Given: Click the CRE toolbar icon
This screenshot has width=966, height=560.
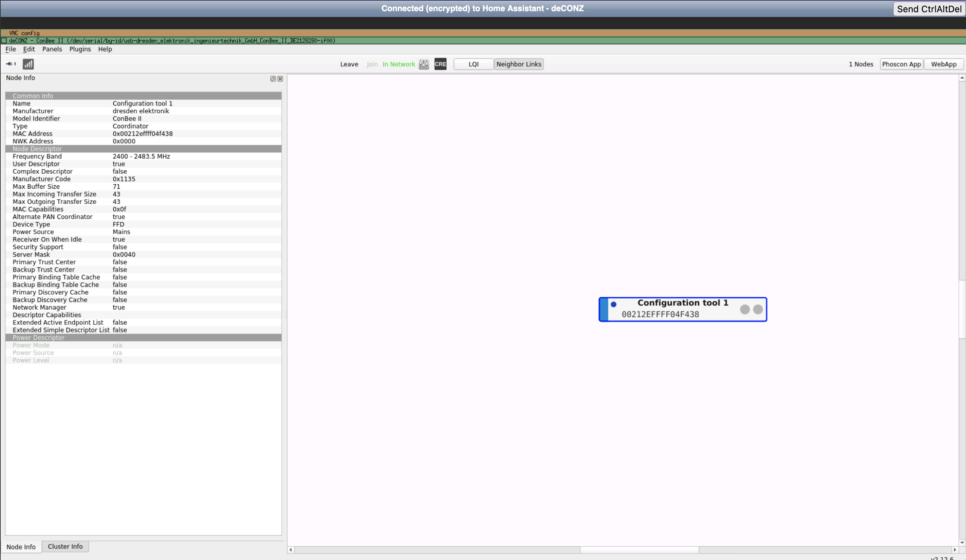Looking at the screenshot, I should click(x=440, y=64).
